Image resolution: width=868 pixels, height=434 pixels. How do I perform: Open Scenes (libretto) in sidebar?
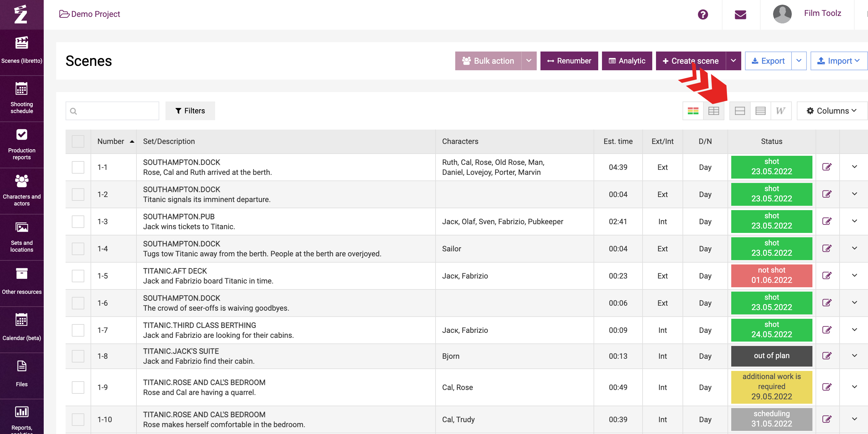pyautogui.click(x=22, y=52)
